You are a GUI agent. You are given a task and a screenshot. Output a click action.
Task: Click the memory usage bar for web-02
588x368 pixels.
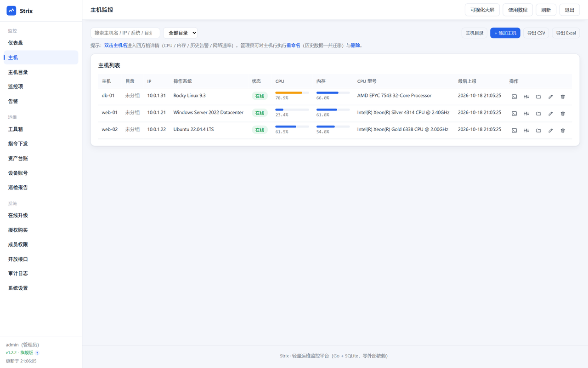point(333,126)
